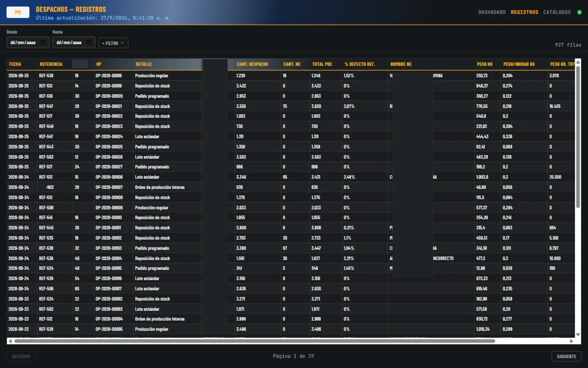Image resolution: width=588 pixels, height=368 pixels.
Task: Open the DASHBOARD tab
Action: pos(492,12)
